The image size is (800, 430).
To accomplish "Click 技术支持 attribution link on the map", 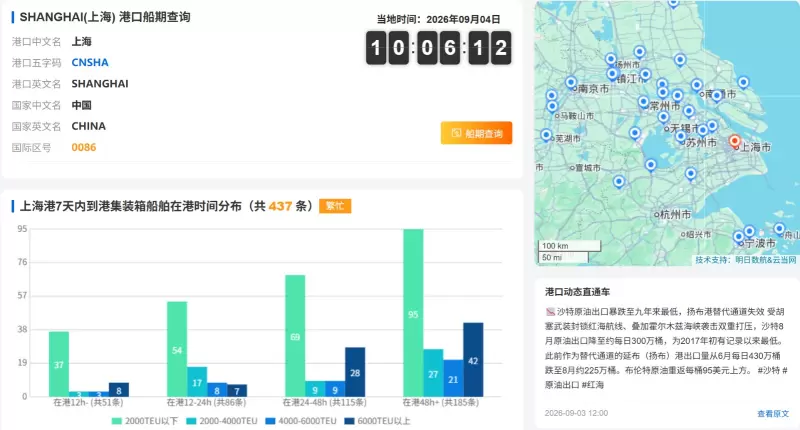I will [x=745, y=260].
